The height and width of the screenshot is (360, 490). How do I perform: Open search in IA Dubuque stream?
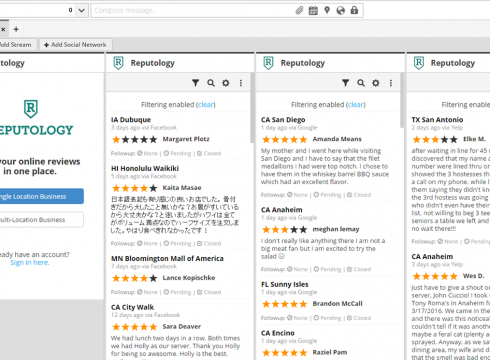(x=211, y=83)
